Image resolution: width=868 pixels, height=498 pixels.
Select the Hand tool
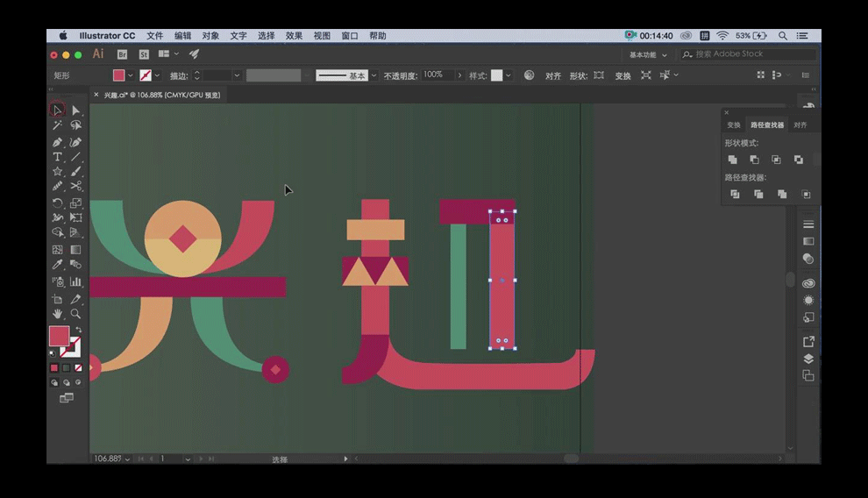pos(57,313)
